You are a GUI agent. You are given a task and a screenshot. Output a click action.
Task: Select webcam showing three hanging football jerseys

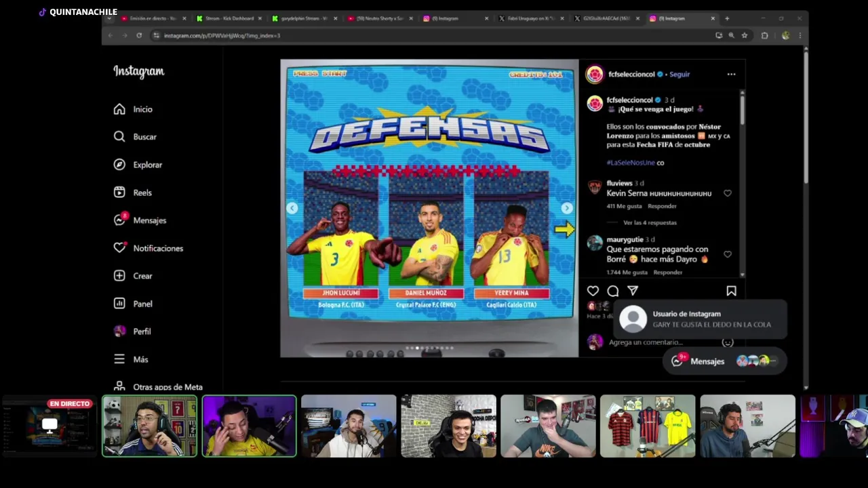tap(648, 426)
